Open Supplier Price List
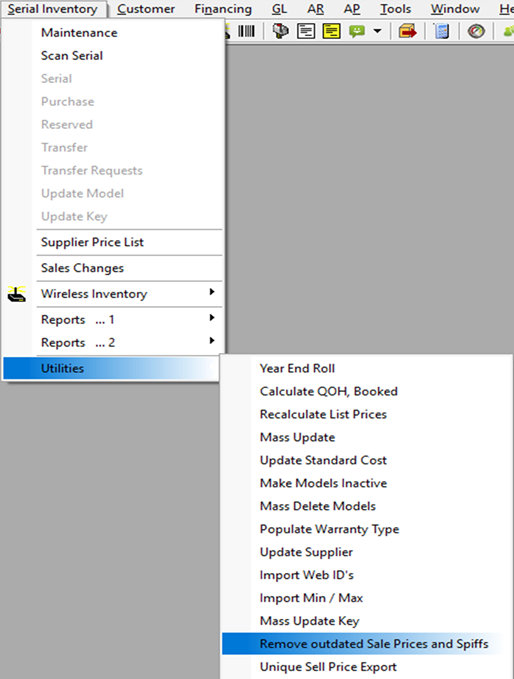Viewport: 514px width, 679px height. coord(92,242)
